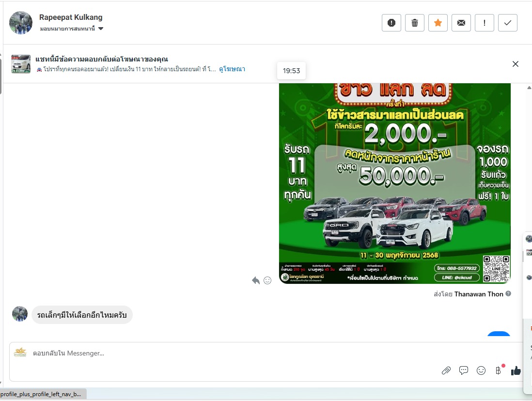View ad via ดูโฆษณา link

click(232, 69)
